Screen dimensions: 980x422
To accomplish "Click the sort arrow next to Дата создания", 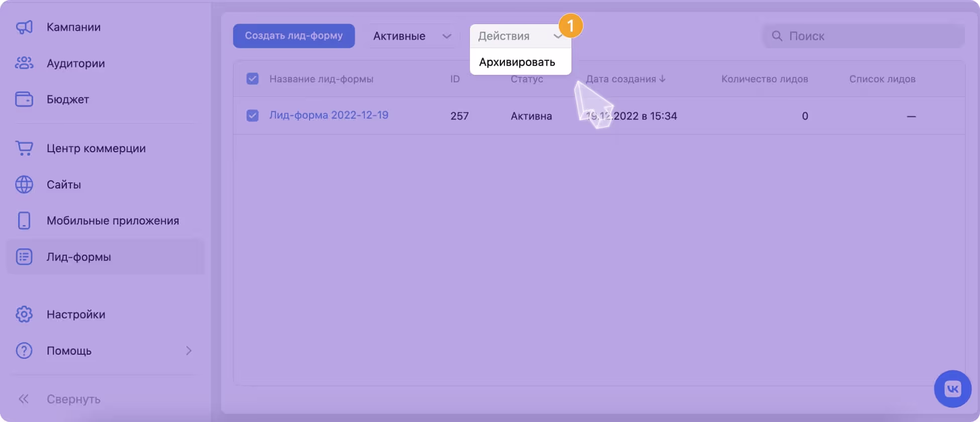I will (x=662, y=79).
